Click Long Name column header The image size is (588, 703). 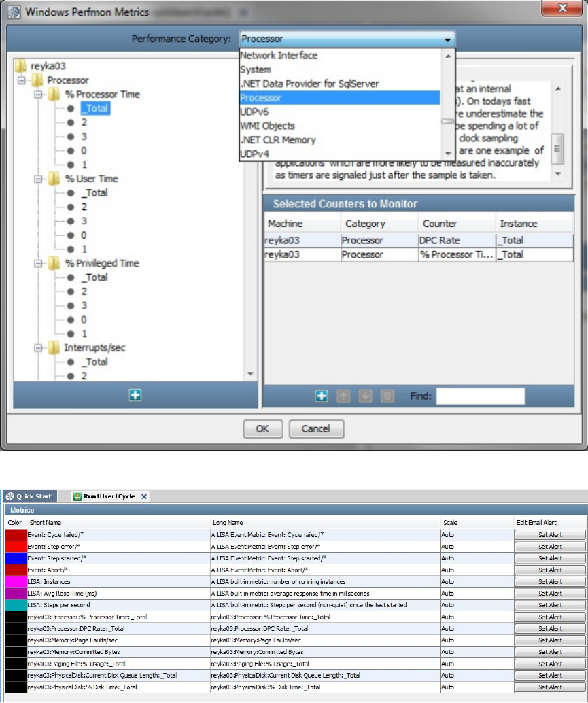click(325, 523)
